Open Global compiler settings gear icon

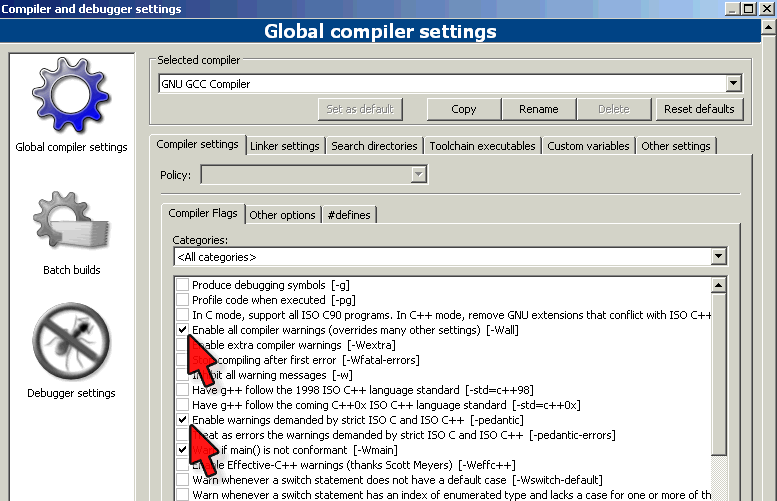tap(71, 102)
